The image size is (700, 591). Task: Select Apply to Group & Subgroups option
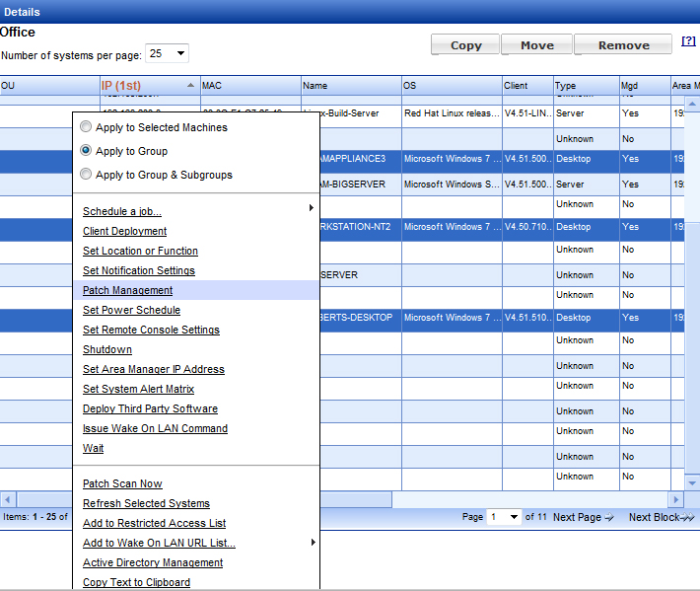pos(87,175)
